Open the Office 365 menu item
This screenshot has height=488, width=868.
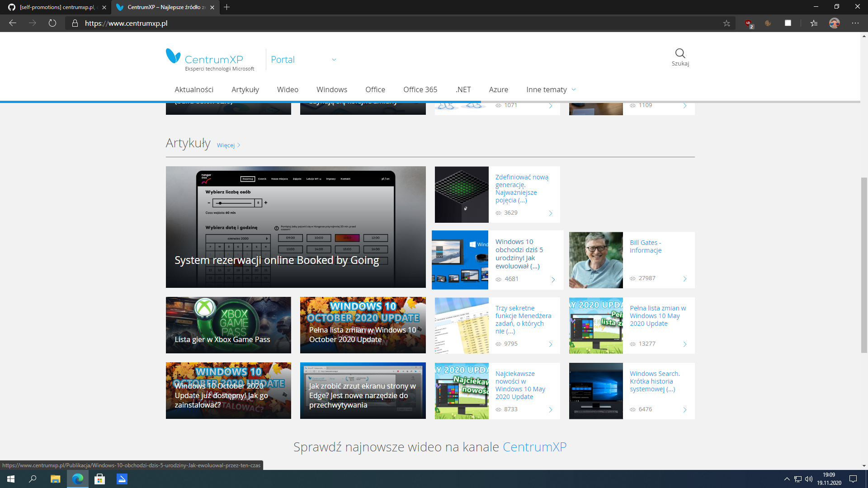coord(420,89)
